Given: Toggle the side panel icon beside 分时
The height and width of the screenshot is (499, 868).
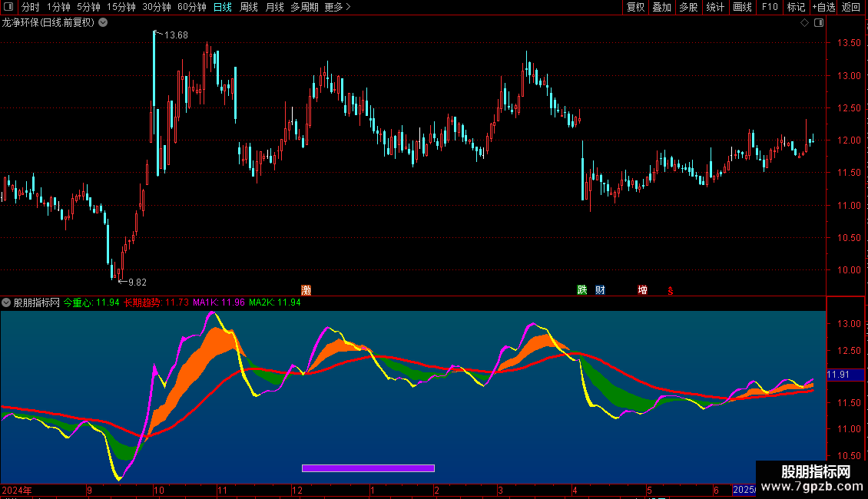Looking at the screenshot, I should pos(8,7).
